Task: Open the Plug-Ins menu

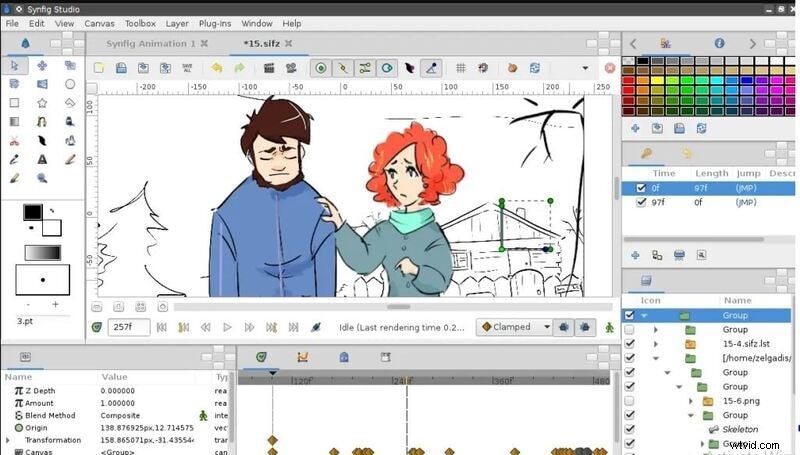Action: pyautogui.click(x=215, y=23)
